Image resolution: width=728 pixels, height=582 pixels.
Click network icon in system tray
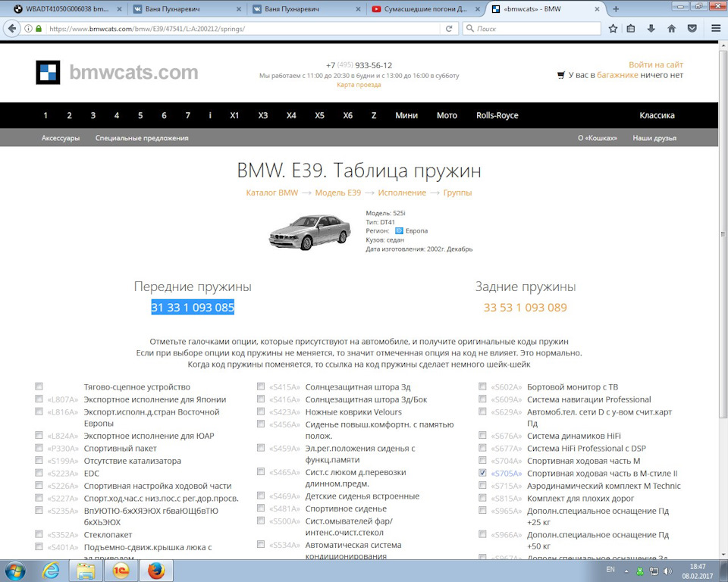(654, 571)
